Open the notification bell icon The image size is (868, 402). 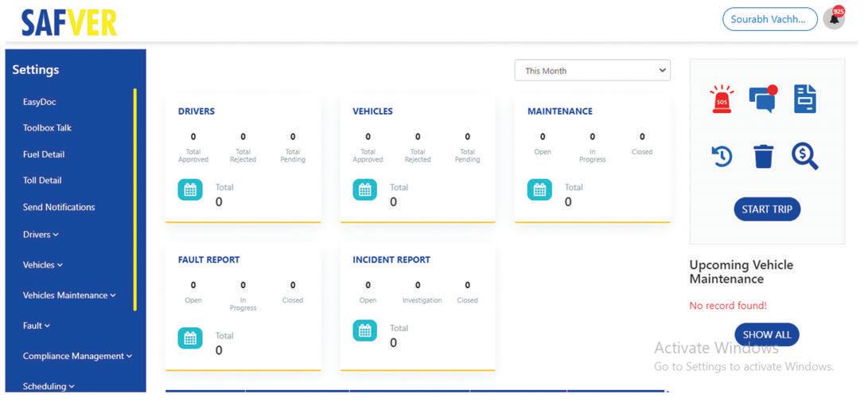pos(835,18)
